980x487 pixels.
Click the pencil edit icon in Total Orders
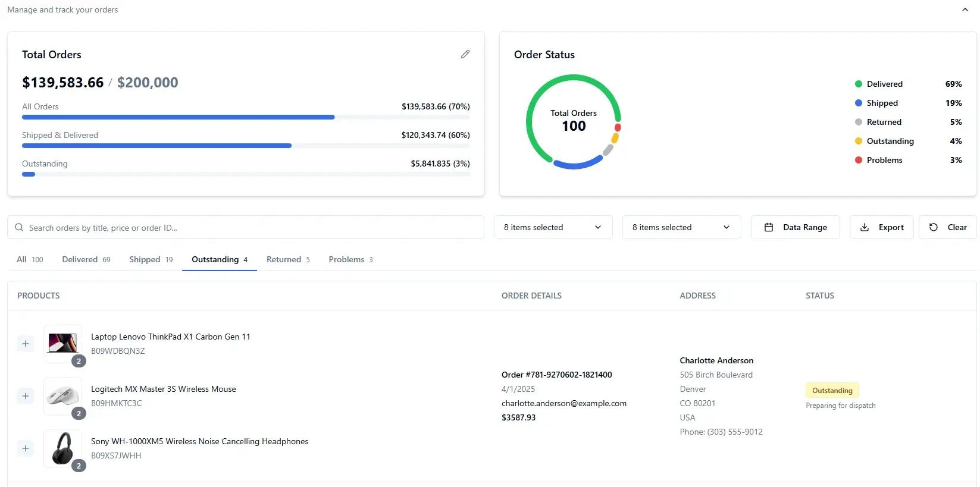[465, 54]
